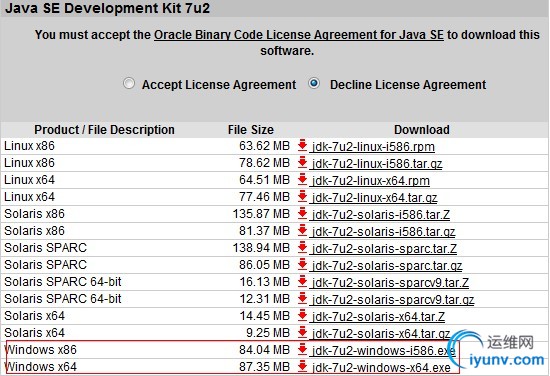Select the Decline License Agreement radio button
The image size is (550, 376).
click(x=314, y=83)
